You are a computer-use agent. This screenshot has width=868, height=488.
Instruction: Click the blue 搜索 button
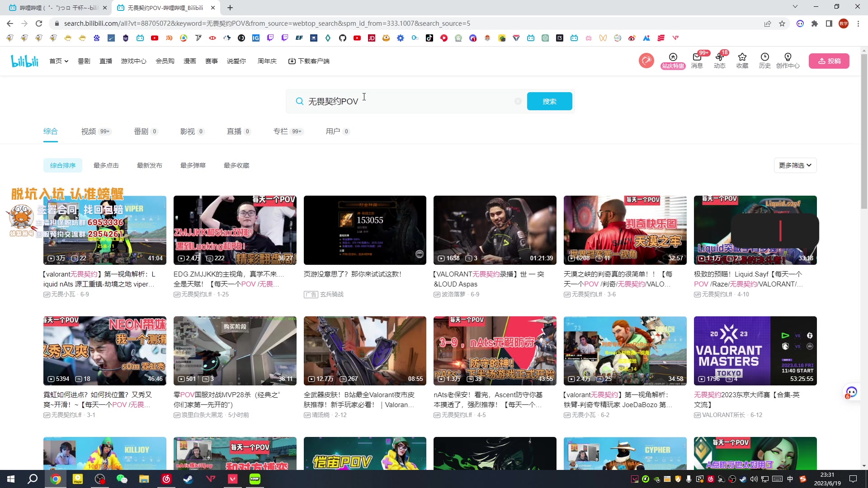(549, 102)
